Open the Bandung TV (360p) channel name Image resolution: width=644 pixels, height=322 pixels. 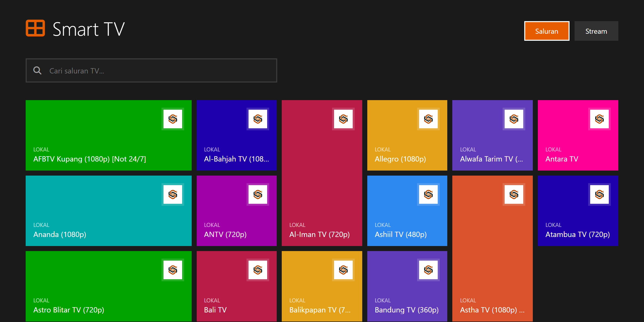click(407, 310)
